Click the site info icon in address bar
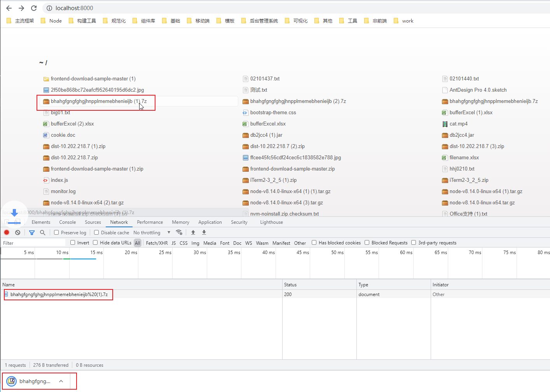550x392 pixels. click(49, 8)
